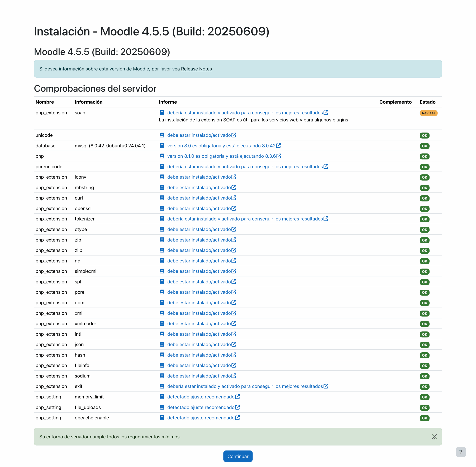Click the book icon in the zip row

[x=162, y=240]
